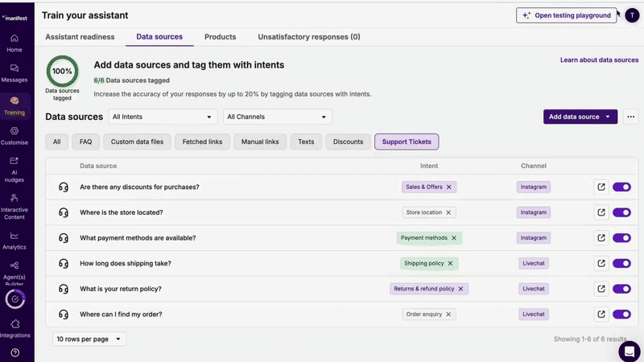644x362 pixels.
Task: Toggle off the payment methods data source
Action: tap(621, 238)
